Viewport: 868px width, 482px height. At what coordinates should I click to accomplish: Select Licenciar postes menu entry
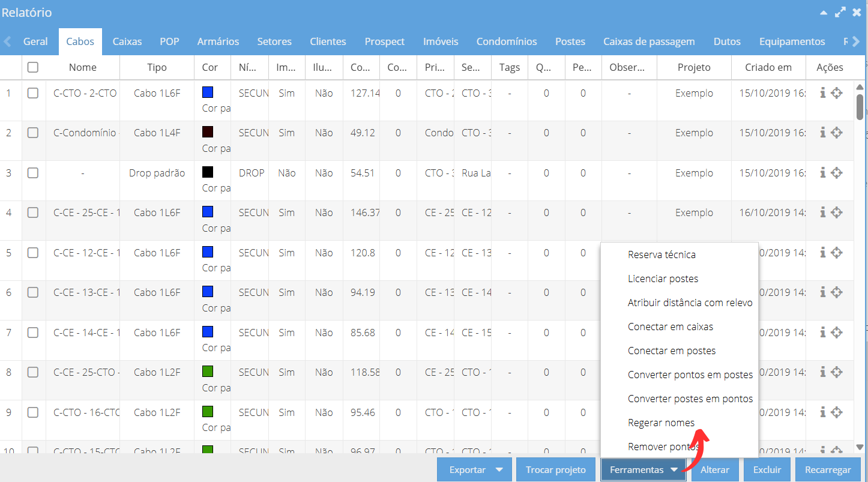680,279
